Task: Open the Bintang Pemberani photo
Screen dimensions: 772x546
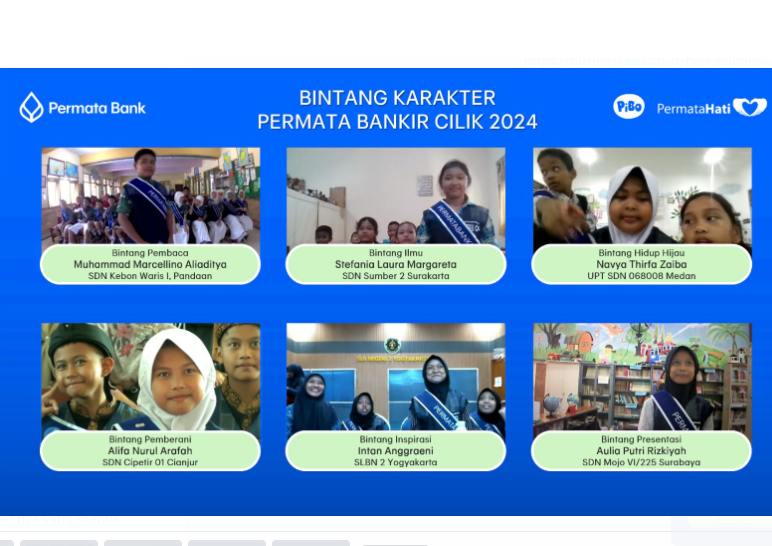Action: pyautogui.click(x=151, y=378)
